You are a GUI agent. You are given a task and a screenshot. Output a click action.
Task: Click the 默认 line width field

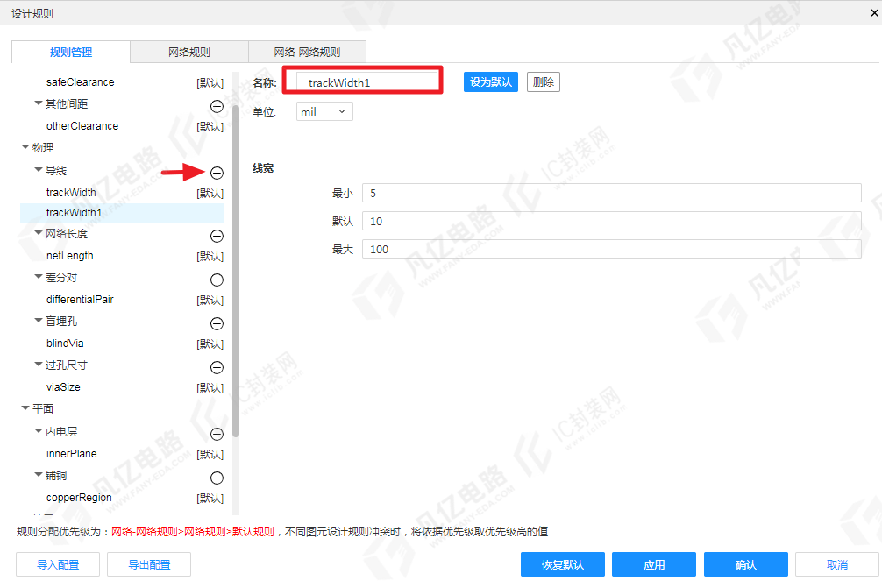pos(612,221)
